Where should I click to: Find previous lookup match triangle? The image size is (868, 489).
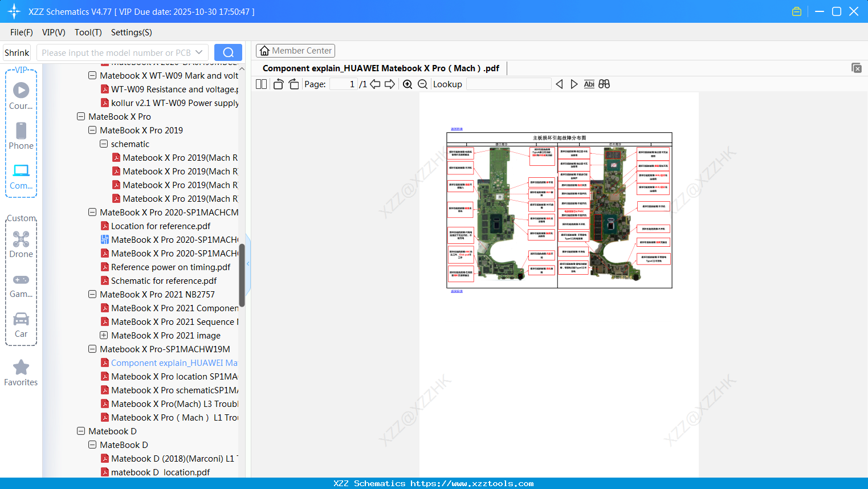tap(559, 84)
